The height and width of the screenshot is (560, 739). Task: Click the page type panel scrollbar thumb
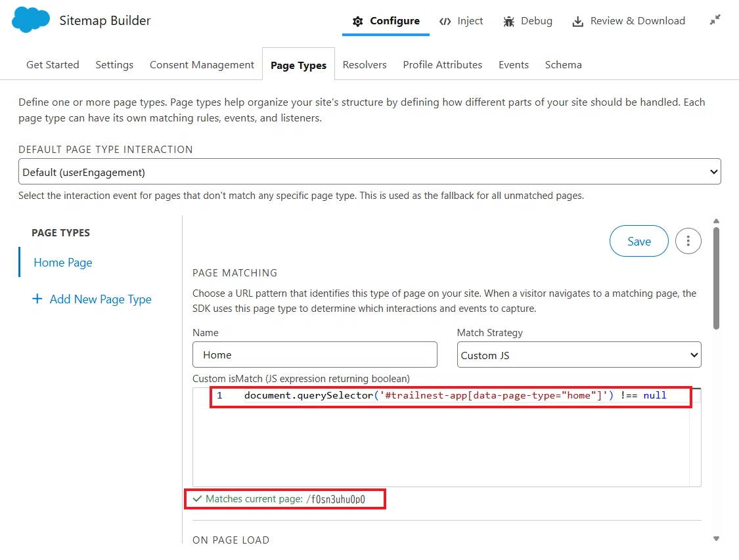(717, 278)
